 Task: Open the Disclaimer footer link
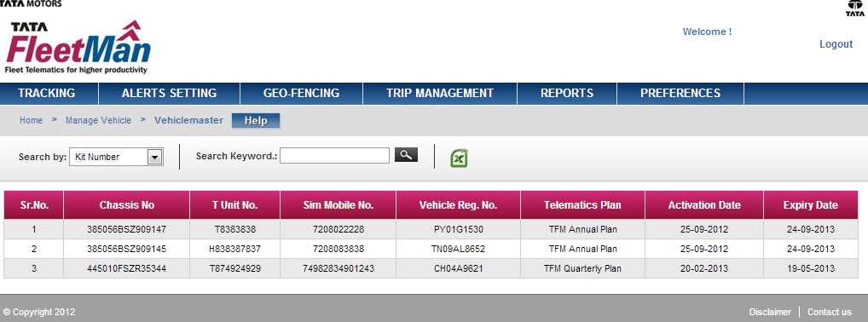[x=770, y=312]
